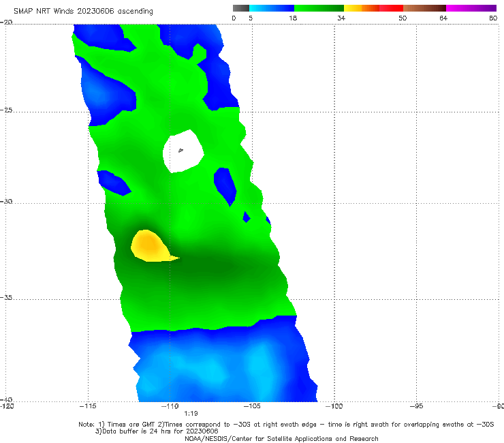Click the colorbar label "18"
Viewport: 504px width, 443px height.
click(293, 18)
